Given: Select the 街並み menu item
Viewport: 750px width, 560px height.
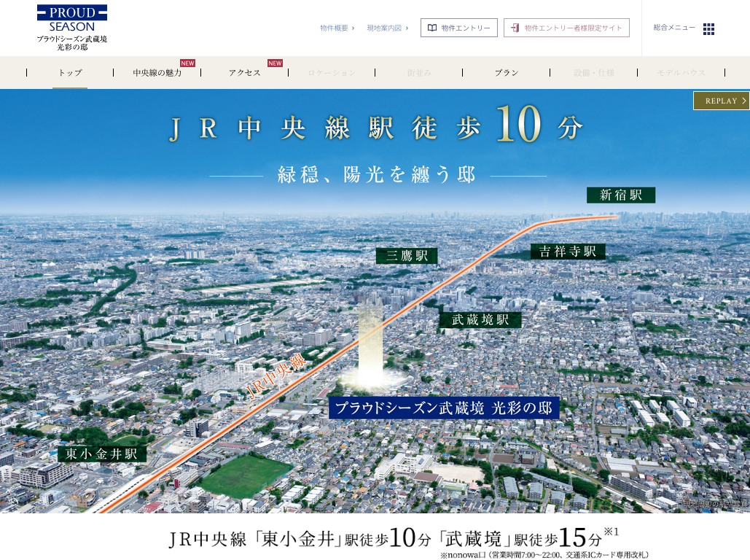Looking at the screenshot, I should pos(419,73).
